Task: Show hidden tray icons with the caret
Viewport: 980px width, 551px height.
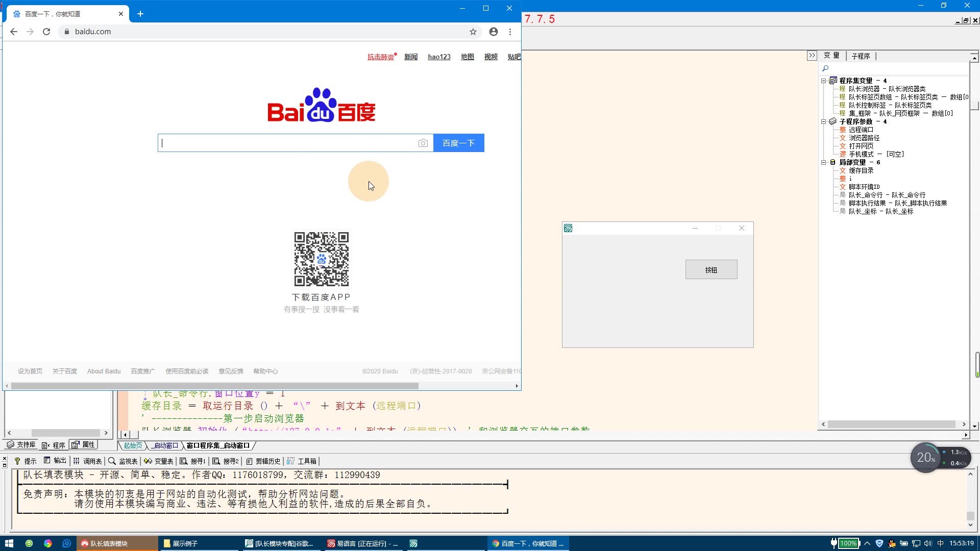Action: [x=867, y=543]
